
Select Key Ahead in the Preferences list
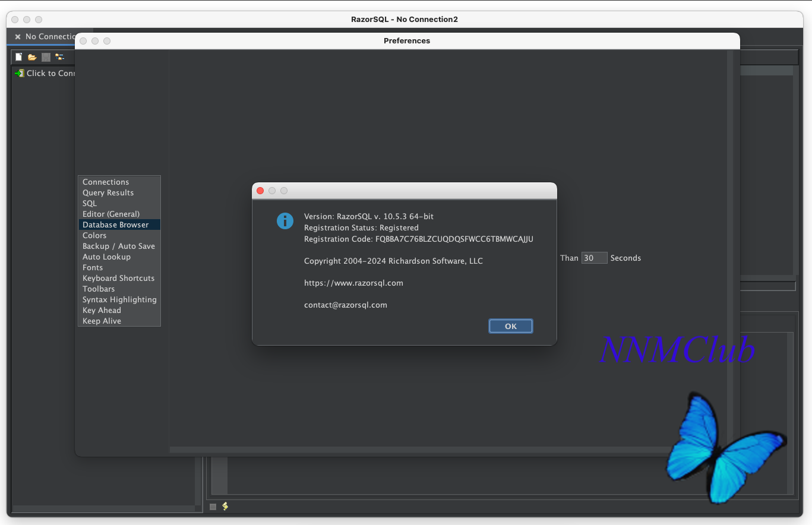point(119,310)
